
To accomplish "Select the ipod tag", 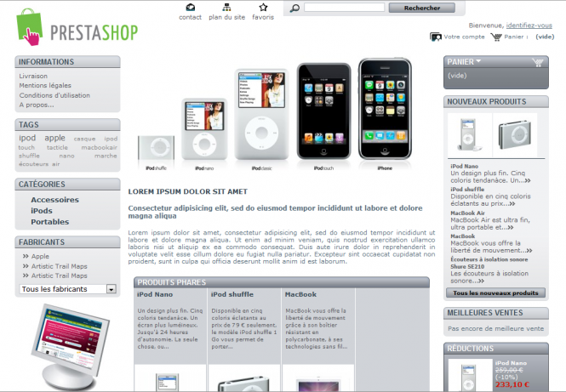I will tap(27, 138).
